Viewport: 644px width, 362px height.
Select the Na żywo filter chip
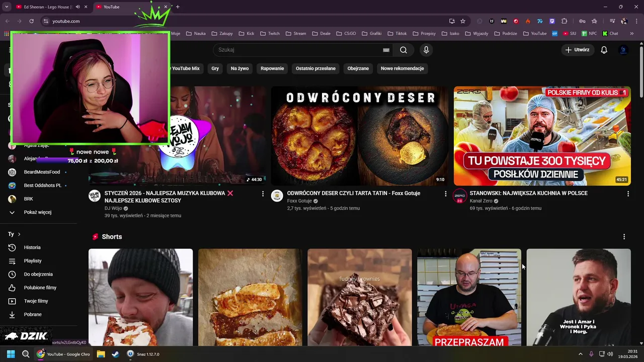point(239,68)
